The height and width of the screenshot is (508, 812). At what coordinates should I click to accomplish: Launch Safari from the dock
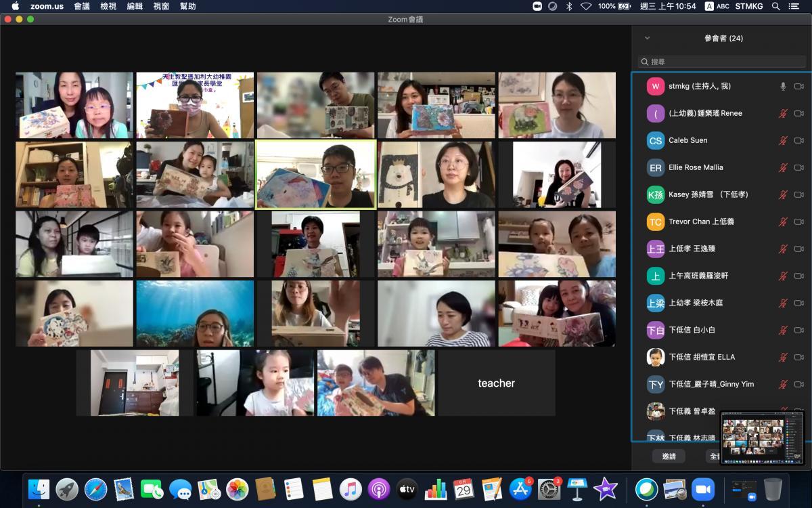95,489
